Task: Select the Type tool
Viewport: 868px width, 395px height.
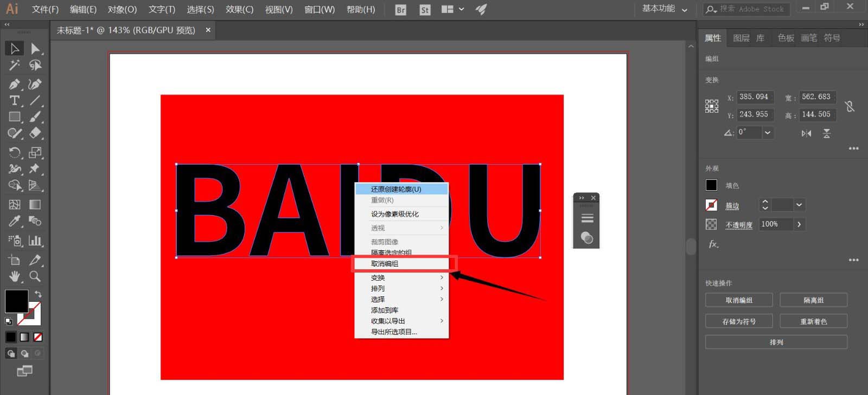Action: (15, 100)
